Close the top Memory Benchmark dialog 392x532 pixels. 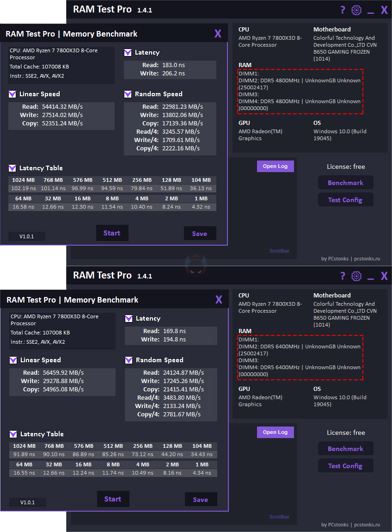[x=218, y=33]
